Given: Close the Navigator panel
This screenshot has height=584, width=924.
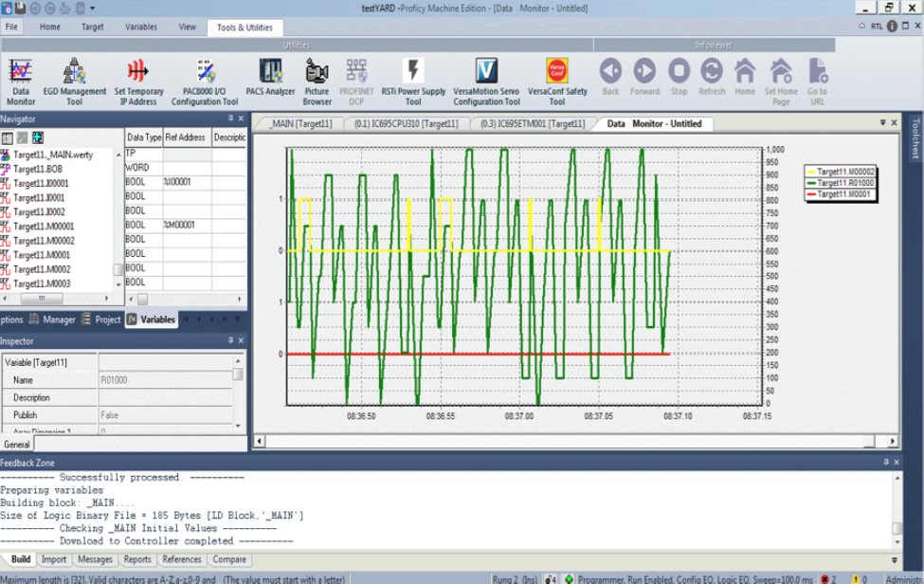Looking at the screenshot, I should click(241, 119).
